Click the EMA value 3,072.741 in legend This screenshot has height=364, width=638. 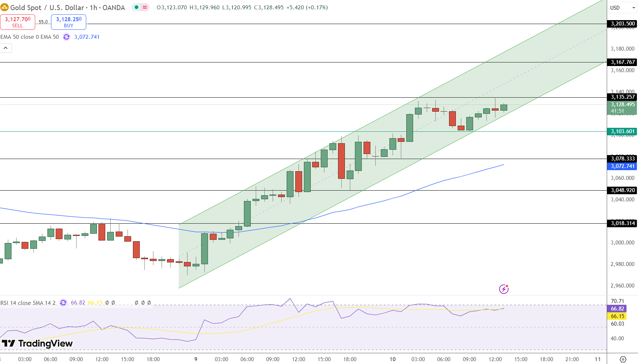click(87, 37)
